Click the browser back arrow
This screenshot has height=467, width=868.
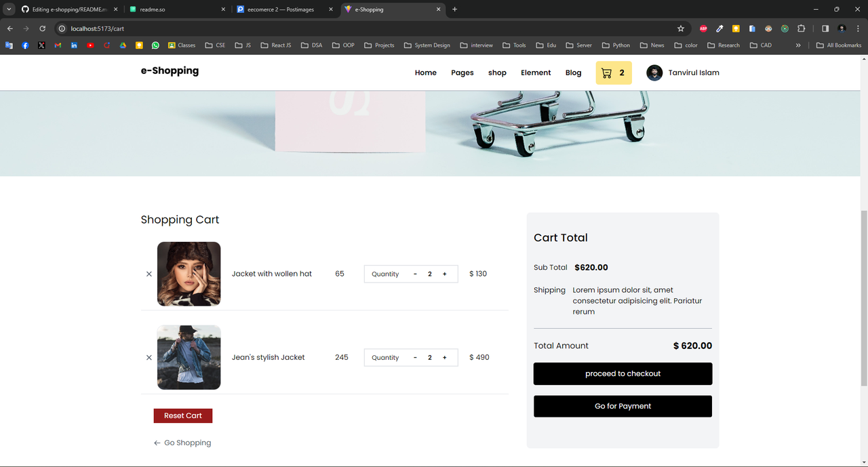click(10, 28)
